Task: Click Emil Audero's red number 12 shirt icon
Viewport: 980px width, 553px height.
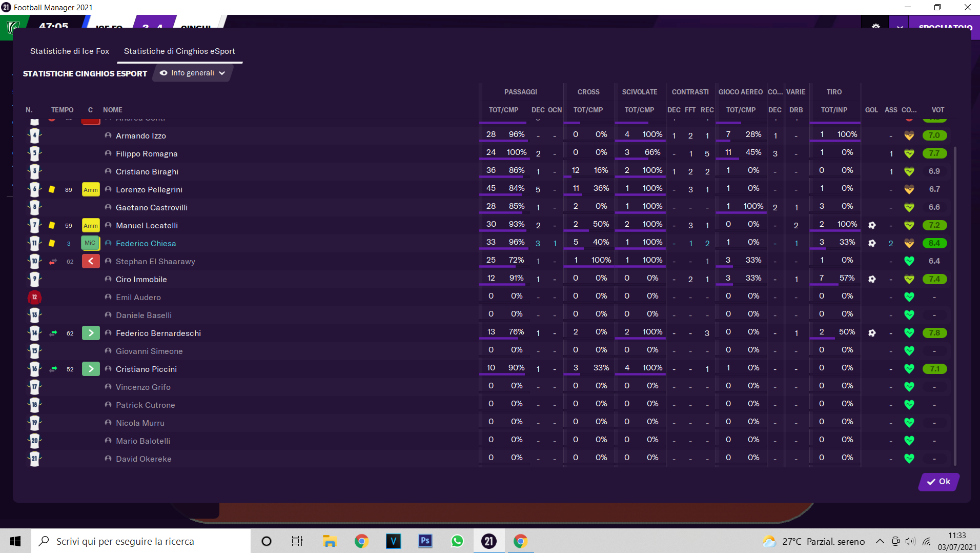Action: coord(34,297)
